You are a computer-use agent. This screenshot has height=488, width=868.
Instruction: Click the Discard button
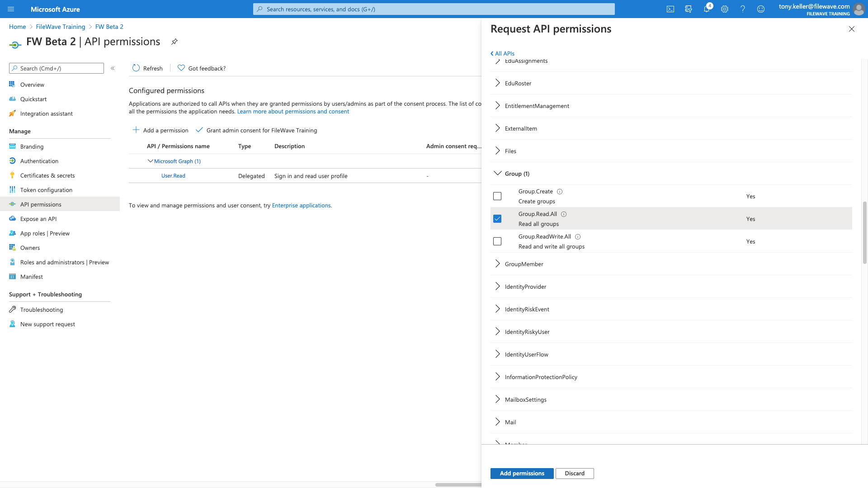coord(575,473)
